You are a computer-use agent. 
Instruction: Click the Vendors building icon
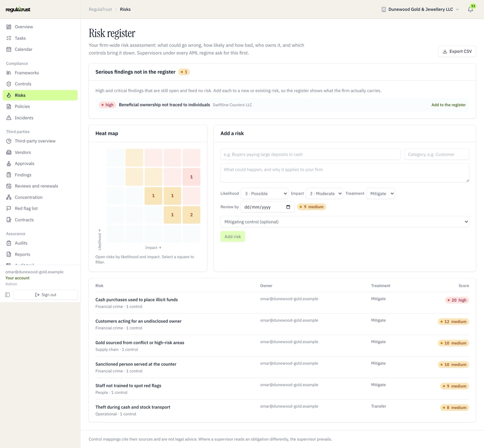(x=9, y=152)
